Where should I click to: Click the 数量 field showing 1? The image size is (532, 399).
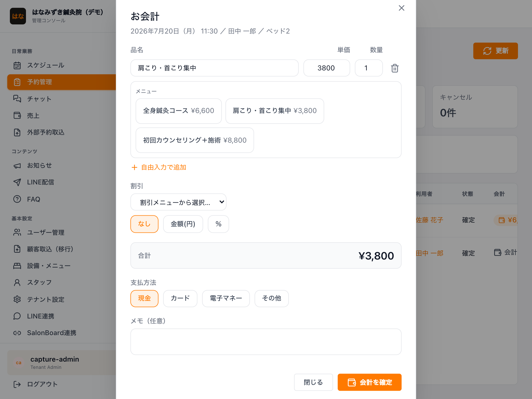[369, 68]
